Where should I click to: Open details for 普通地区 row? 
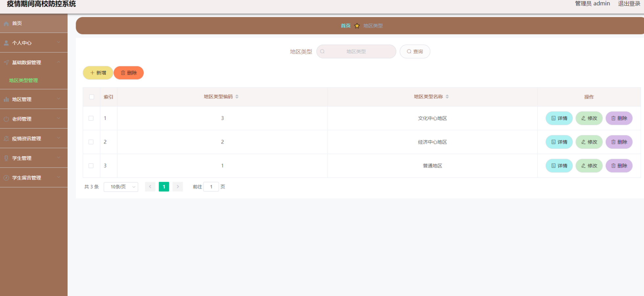(559, 166)
